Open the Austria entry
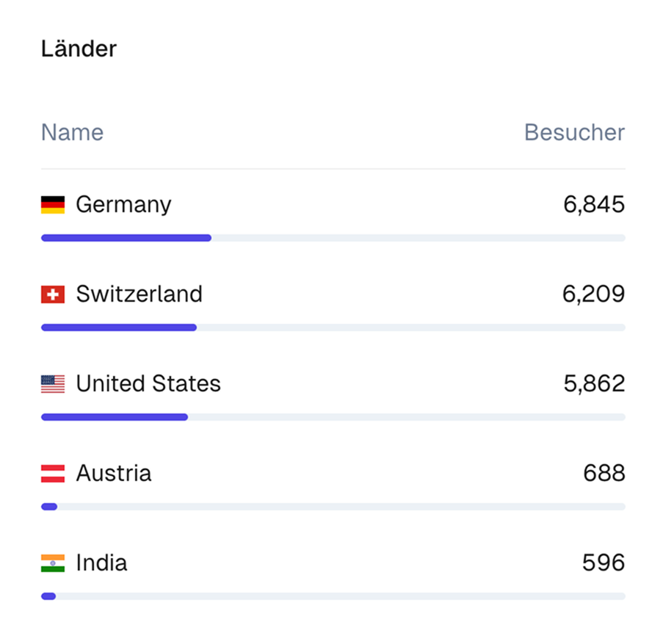The width and height of the screenshot is (663, 644). coord(114,474)
